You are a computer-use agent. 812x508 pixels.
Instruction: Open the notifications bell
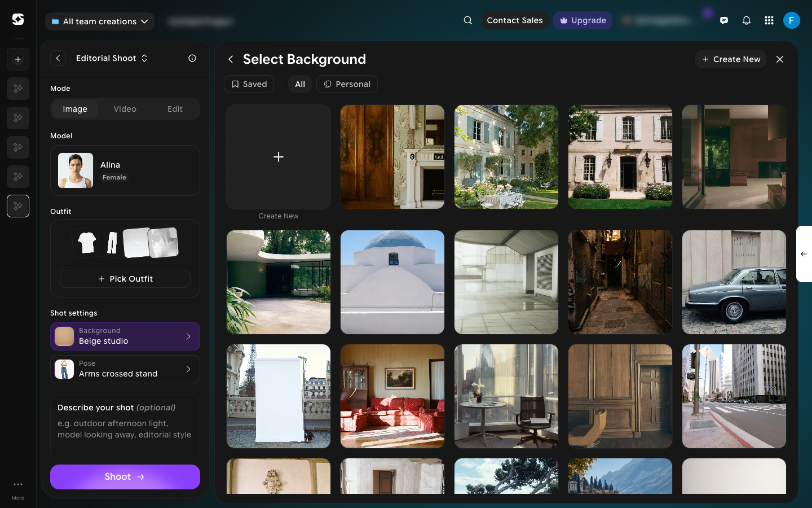(x=747, y=20)
